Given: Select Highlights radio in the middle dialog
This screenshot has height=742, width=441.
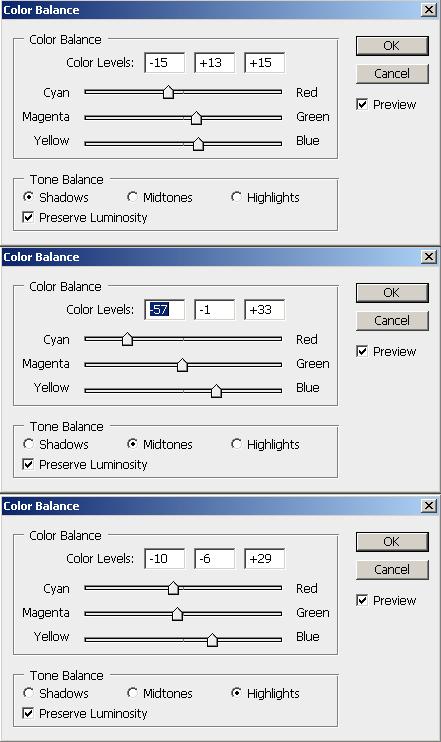Looking at the screenshot, I should (x=236, y=444).
